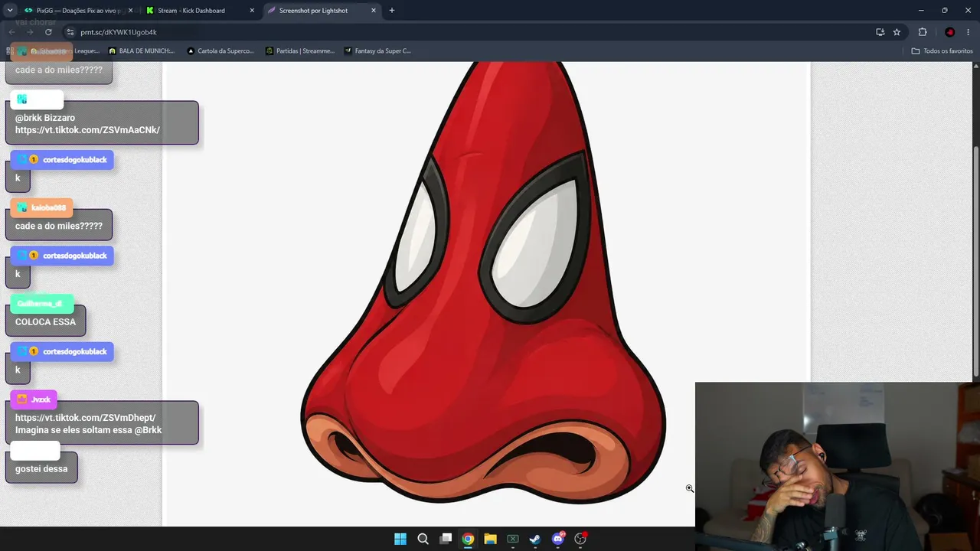Focus the address bar showing prnt.sc URL
This screenshot has width=980, height=551.
(475, 32)
